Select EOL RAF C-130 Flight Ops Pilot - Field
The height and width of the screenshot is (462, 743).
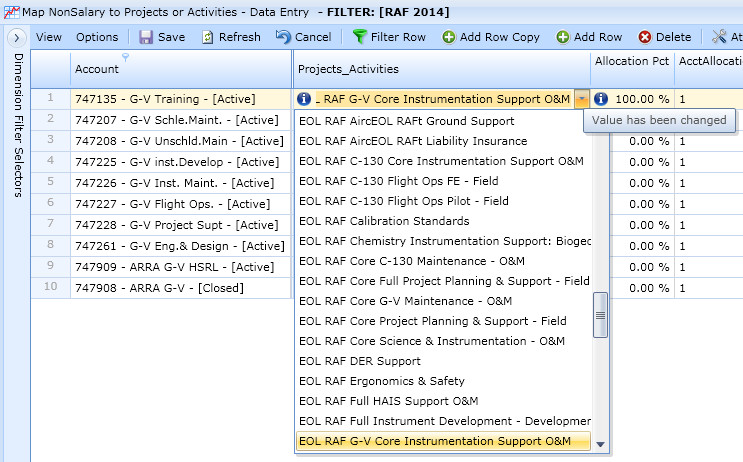tap(444, 201)
